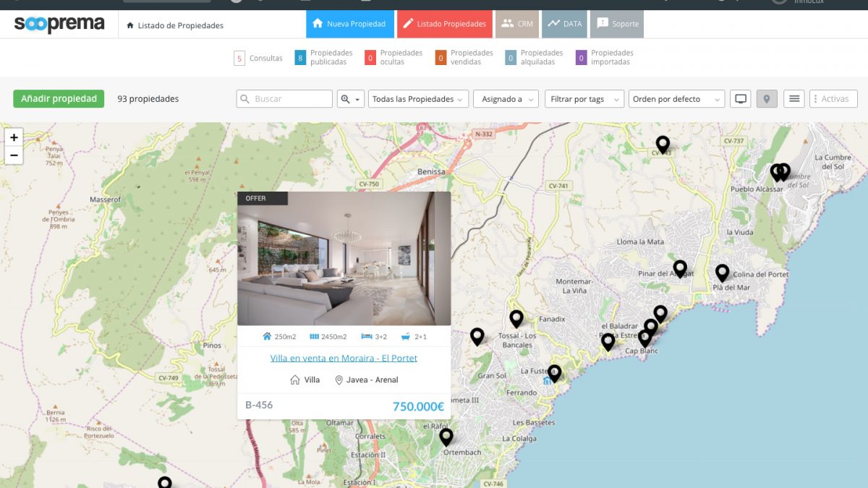Screen dimensions: 868x488
Task: Open the Filtrar por tags dropdown
Action: click(584, 99)
